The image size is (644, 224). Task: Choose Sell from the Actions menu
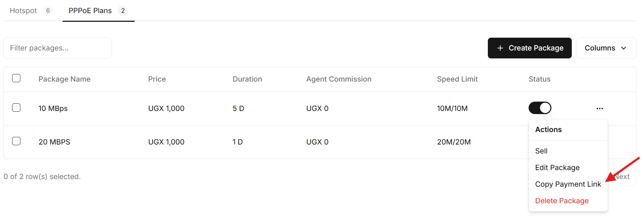(x=541, y=151)
